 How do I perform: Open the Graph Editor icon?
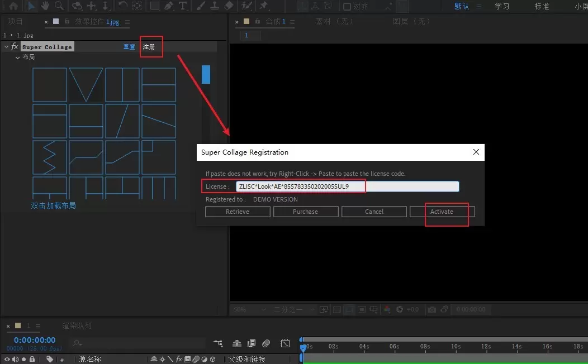point(285,343)
